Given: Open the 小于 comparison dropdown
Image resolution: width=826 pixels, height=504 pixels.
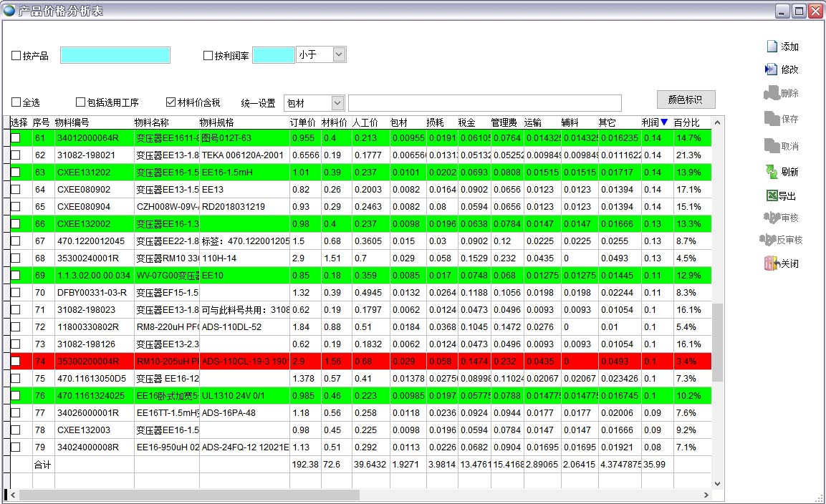Looking at the screenshot, I should pos(339,54).
